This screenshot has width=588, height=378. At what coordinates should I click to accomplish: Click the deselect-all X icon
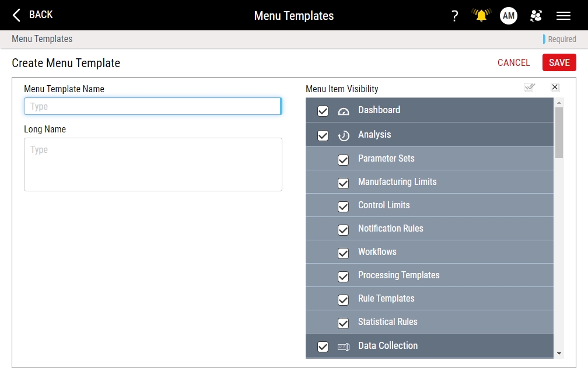point(555,87)
